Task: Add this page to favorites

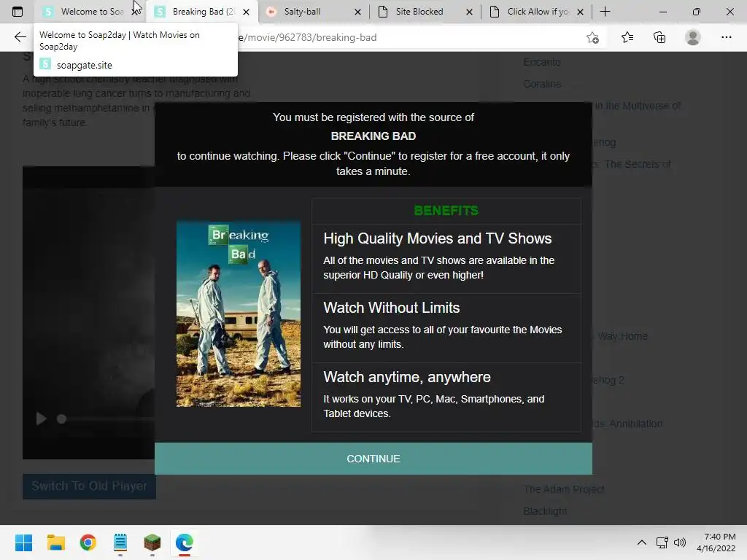Action: click(592, 38)
